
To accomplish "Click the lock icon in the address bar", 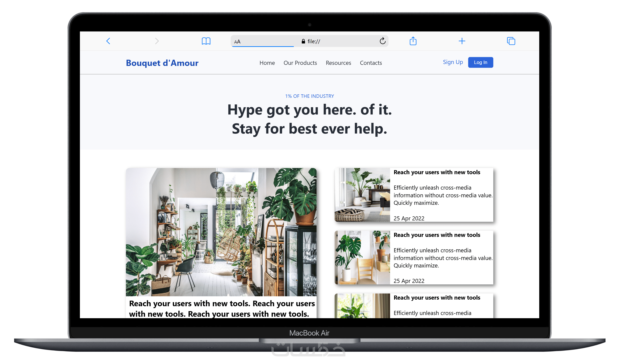I will click(x=303, y=41).
